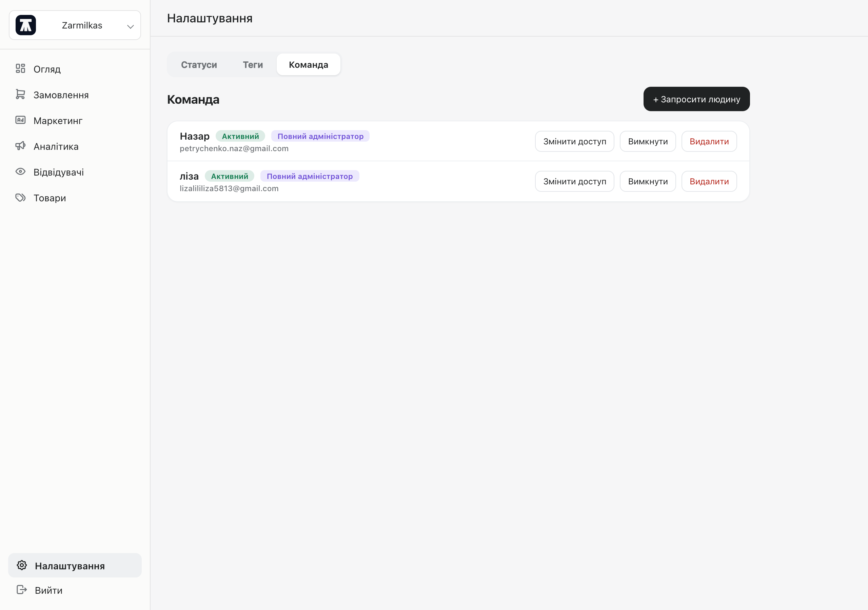Click Змінити доступ for Назар
The width and height of the screenshot is (868, 610).
[x=574, y=141]
